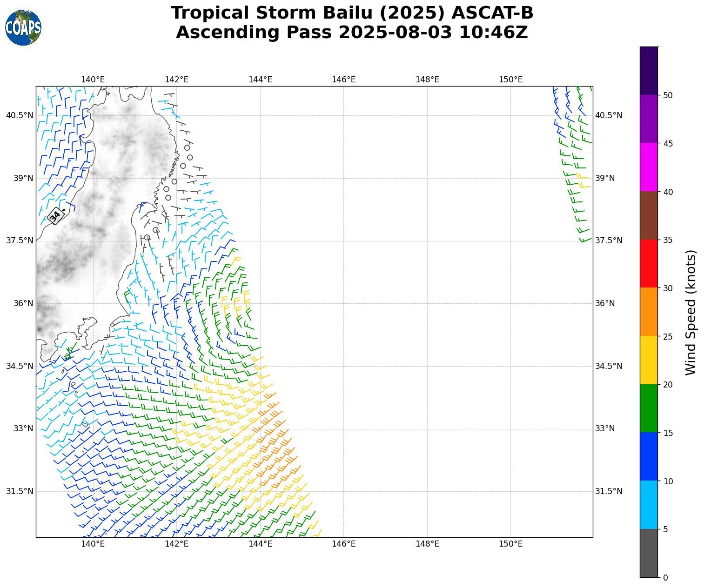This screenshot has width=704, height=588.
Task: Select the "Ascending Pass 2025-08-03 10:46Z" subtitle
Action: [352, 33]
